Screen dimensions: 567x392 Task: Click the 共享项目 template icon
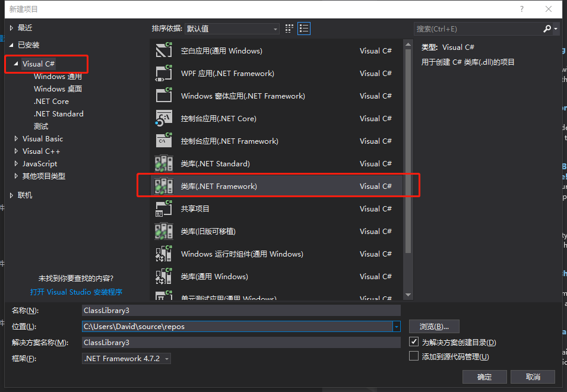pos(164,208)
